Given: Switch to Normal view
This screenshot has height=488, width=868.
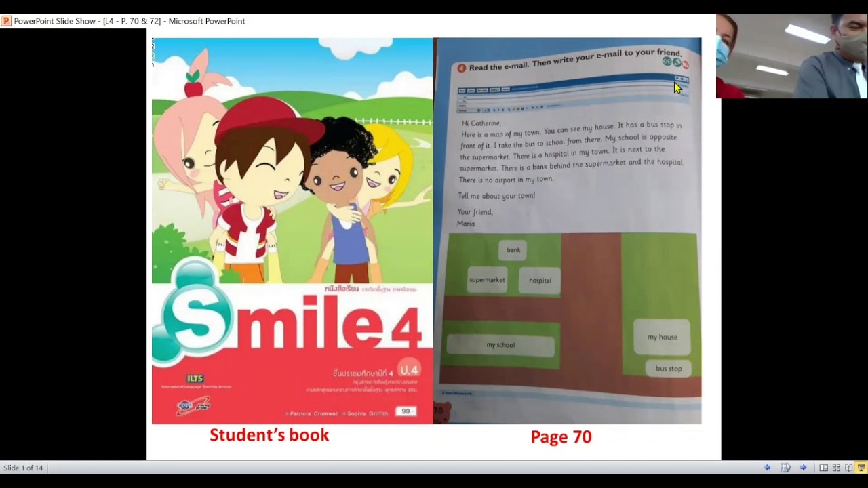Looking at the screenshot, I should click(823, 468).
